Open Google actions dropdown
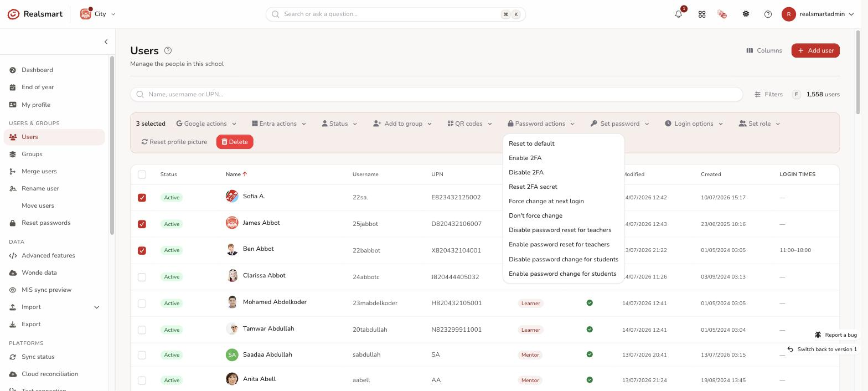The image size is (868, 391). [x=206, y=124]
